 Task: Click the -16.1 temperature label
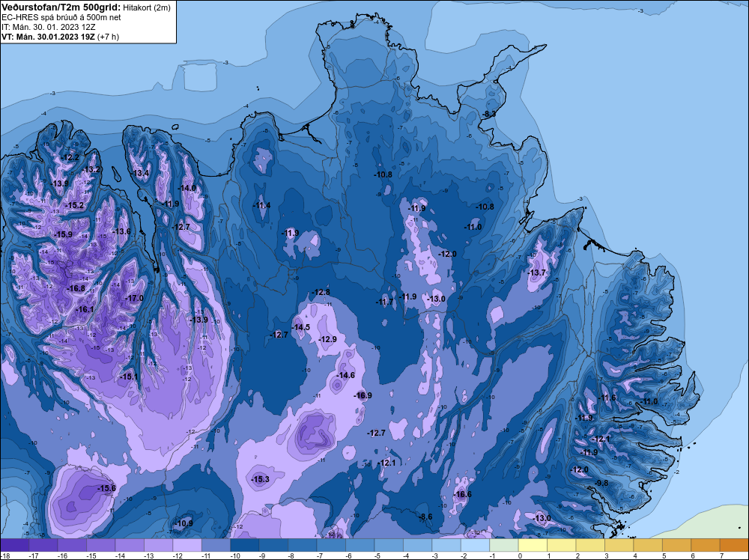pyautogui.click(x=85, y=309)
